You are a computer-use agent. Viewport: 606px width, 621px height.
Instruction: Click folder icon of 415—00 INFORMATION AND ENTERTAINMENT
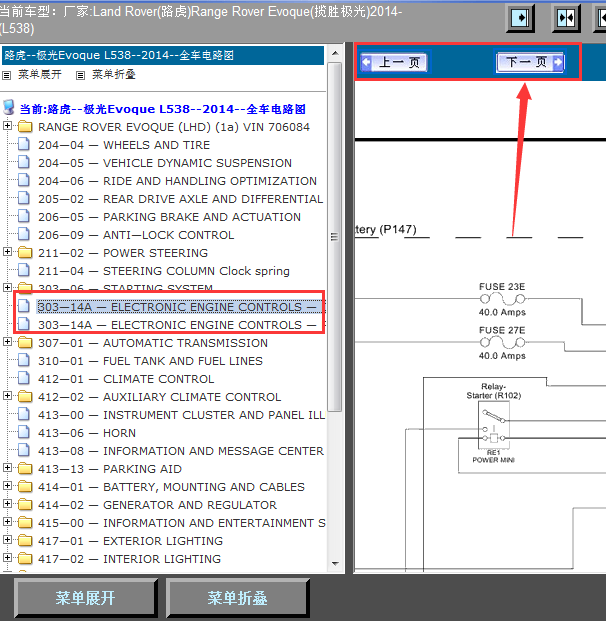25,522
